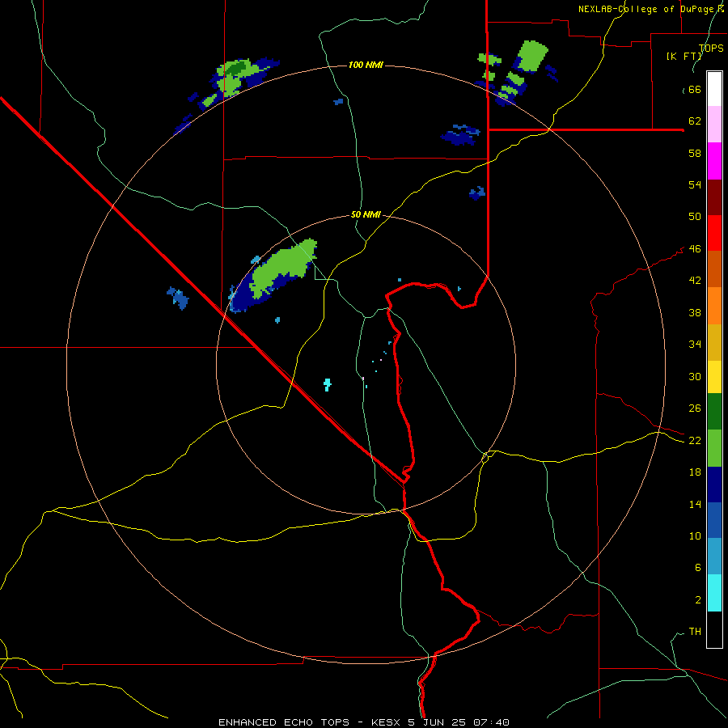Click the KESX radar site identifier
This screenshot has height=728, width=728.
[387, 722]
